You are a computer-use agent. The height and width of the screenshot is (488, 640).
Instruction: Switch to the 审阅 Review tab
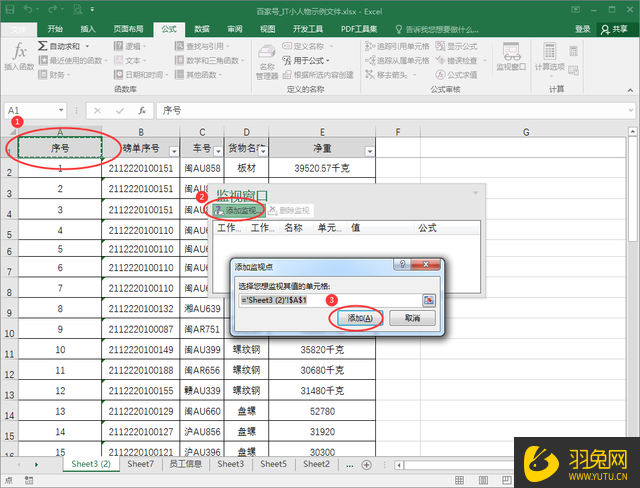(235, 29)
